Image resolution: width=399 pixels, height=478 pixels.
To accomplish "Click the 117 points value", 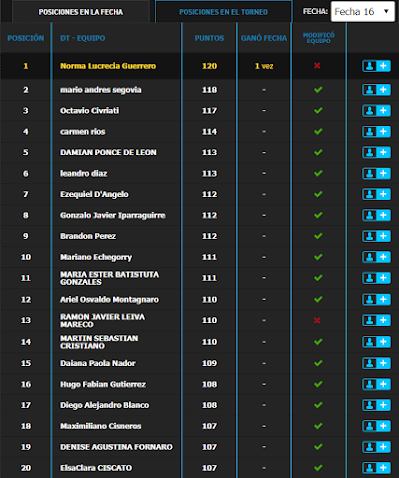I will click(209, 111).
